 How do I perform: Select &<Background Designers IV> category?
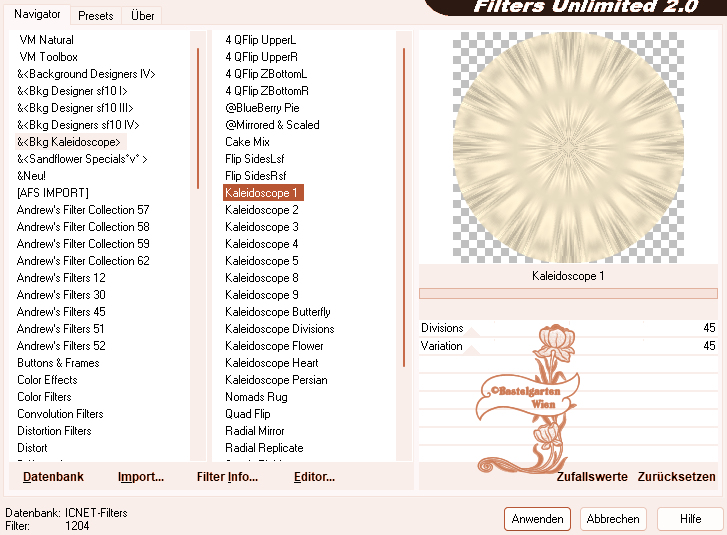86,74
